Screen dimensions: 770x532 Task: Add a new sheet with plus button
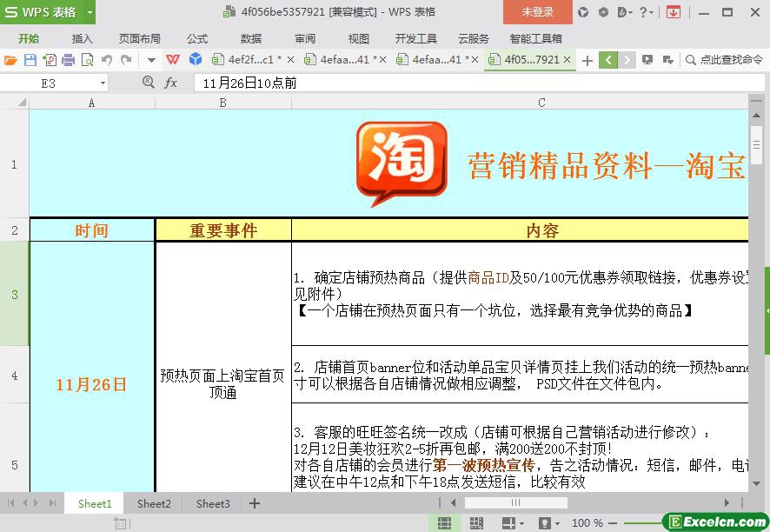coord(255,503)
